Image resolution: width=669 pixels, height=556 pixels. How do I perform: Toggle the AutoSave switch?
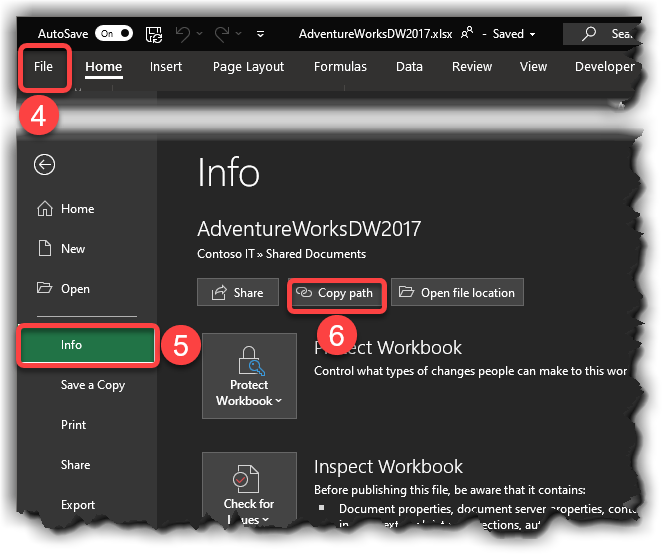(x=114, y=33)
